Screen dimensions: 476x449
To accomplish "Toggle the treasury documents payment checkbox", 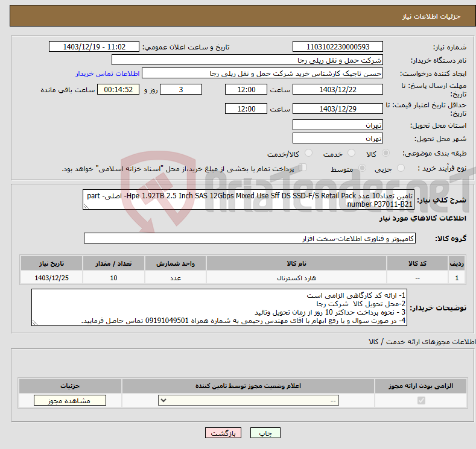I will [302, 168].
